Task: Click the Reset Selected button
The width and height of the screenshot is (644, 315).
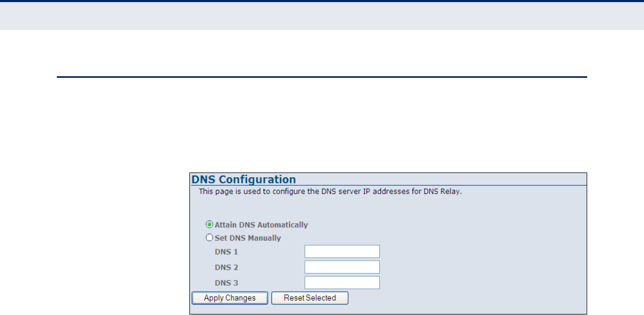Action: click(310, 298)
